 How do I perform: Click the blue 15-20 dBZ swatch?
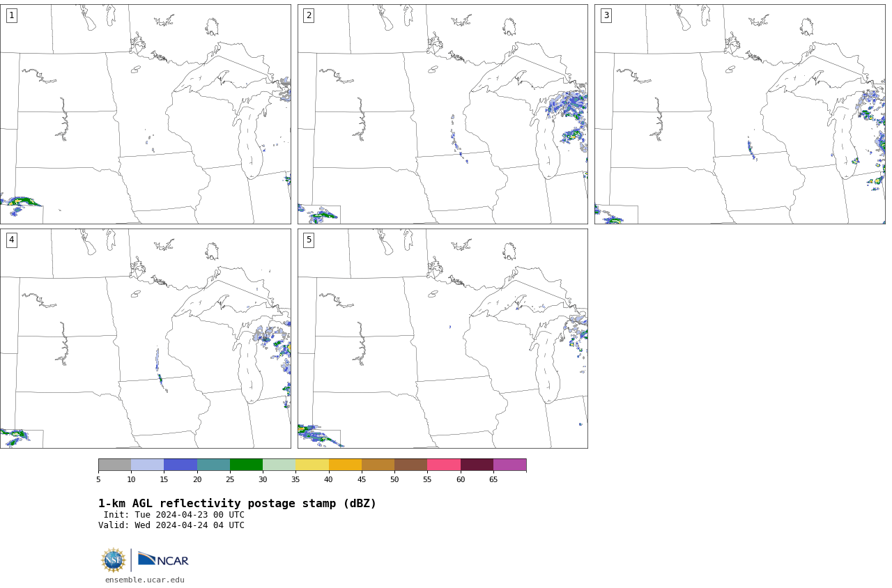pyautogui.click(x=180, y=465)
